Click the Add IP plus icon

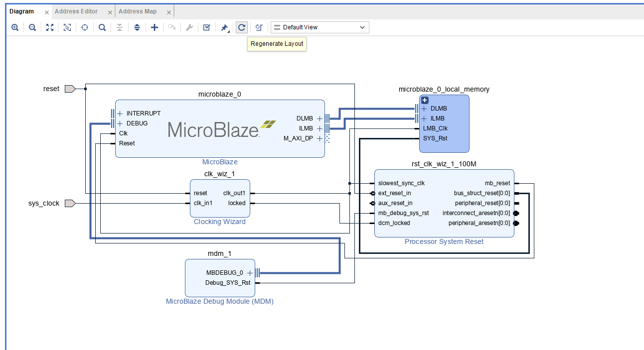[x=155, y=27]
